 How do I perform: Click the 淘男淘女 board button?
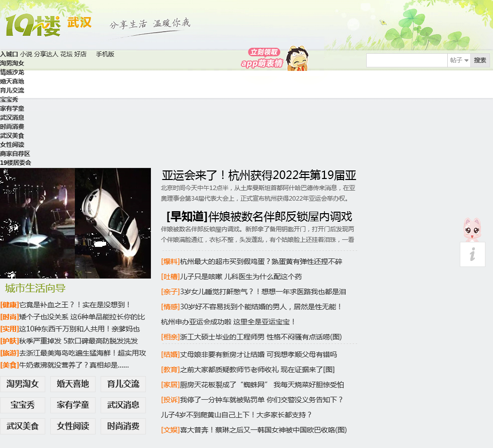click(23, 384)
